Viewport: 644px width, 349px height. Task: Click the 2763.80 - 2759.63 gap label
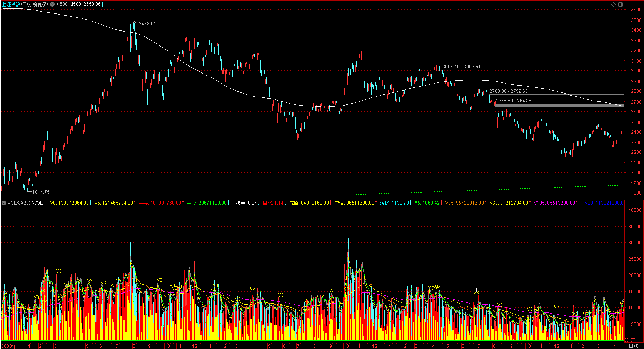click(x=509, y=91)
